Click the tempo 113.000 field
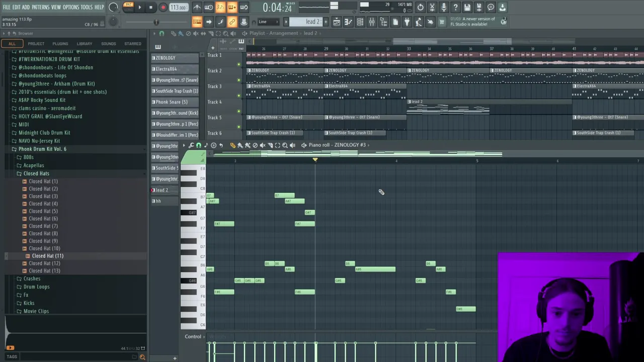Screen dimensions: 644x362 click(x=178, y=7)
